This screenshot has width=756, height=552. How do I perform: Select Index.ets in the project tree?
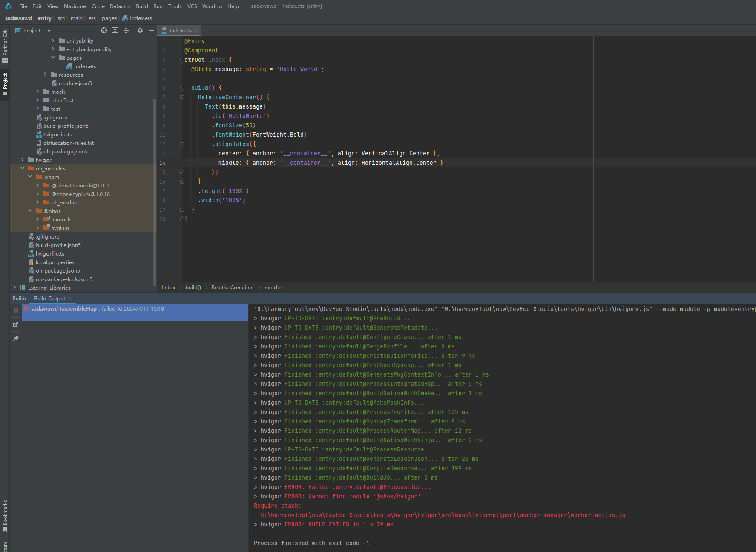pyautogui.click(x=85, y=66)
